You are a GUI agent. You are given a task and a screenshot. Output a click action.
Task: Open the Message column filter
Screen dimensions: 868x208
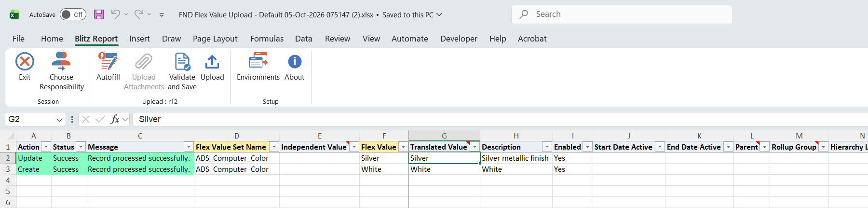[x=189, y=147]
